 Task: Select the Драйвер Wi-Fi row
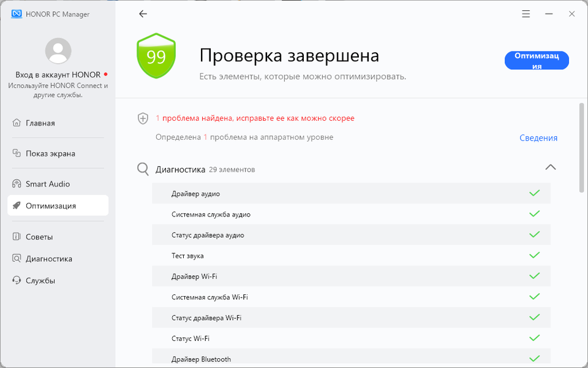(x=352, y=276)
